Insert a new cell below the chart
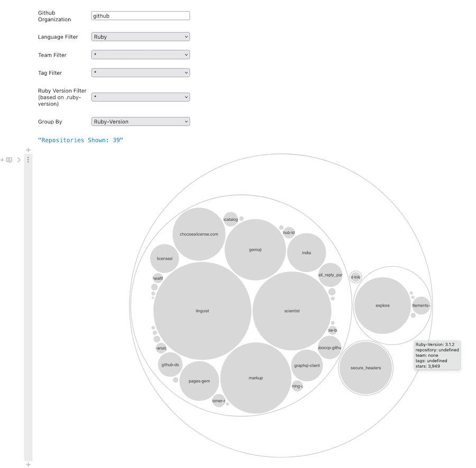The height and width of the screenshot is (468, 476). 29,464
